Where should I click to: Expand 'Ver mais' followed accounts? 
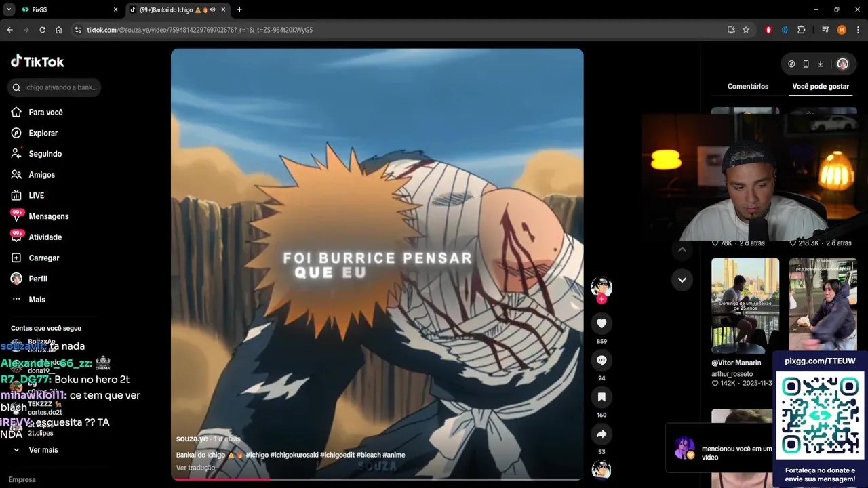point(43,450)
